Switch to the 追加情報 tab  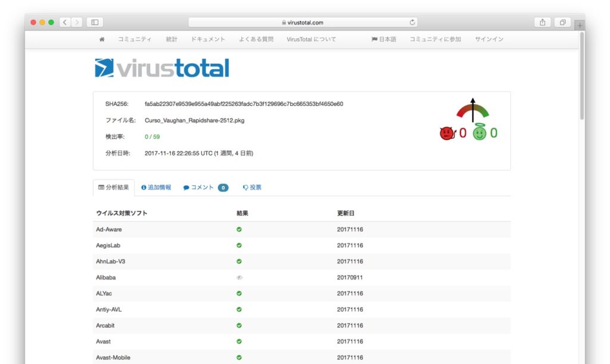pyautogui.click(x=156, y=187)
